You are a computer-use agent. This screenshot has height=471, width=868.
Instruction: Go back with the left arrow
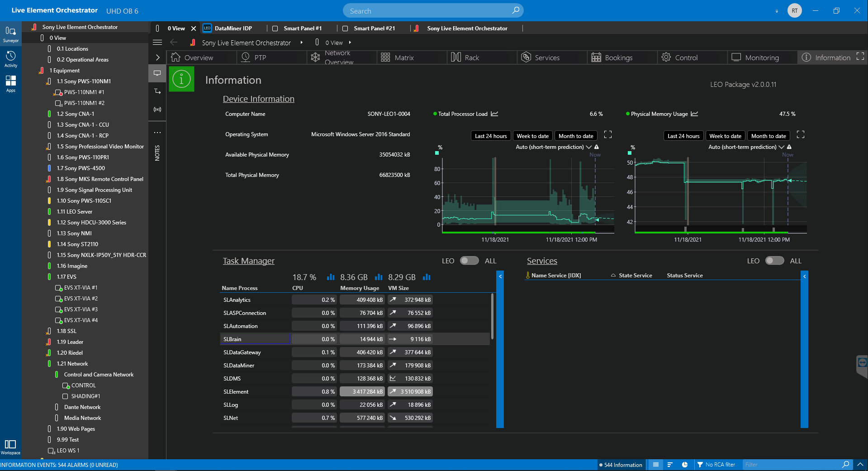tap(174, 43)
